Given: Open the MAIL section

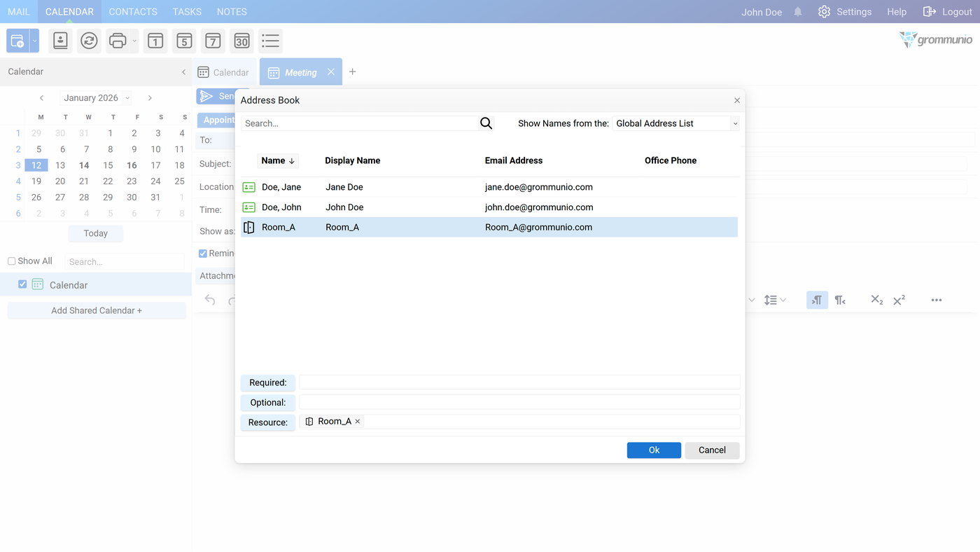Looking at the screenshot, I should [x=19, y=12].
